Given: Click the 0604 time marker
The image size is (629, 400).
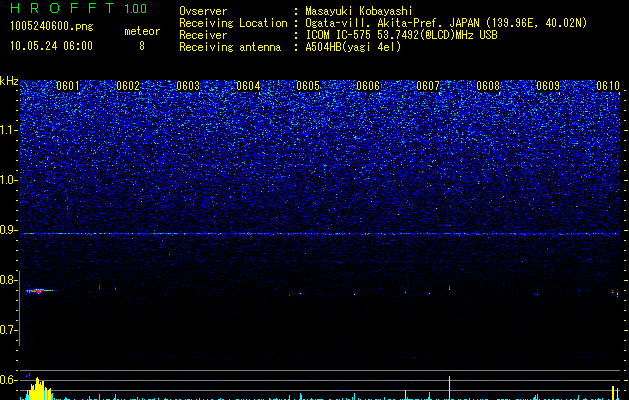Looking at the screenshot, I should coord(248,86).
